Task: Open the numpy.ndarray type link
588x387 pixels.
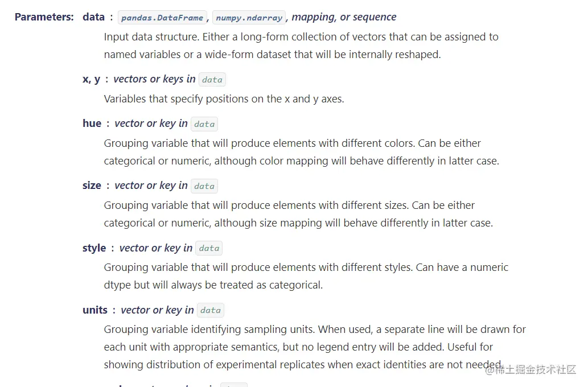Action: coord(249,18)
